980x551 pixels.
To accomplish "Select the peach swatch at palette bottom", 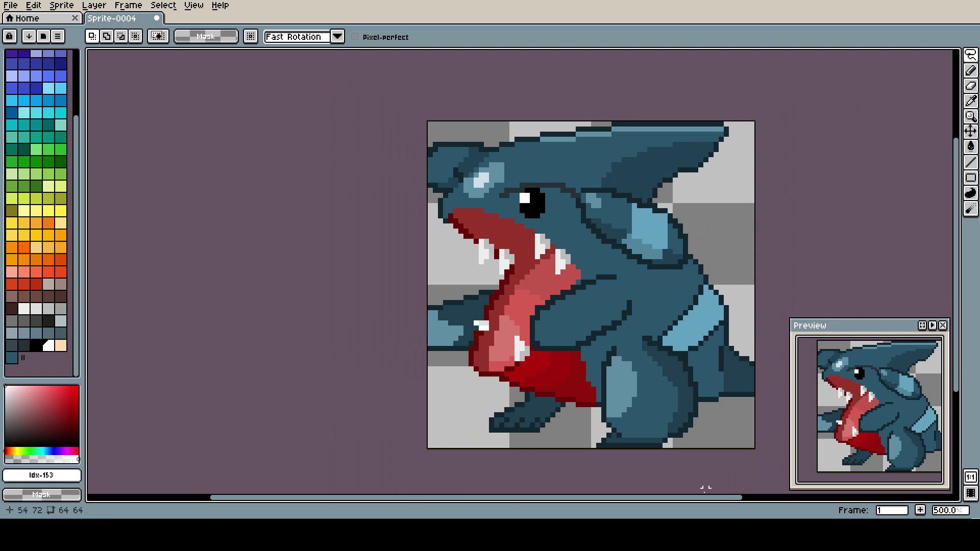I will [x=61, y=345].
